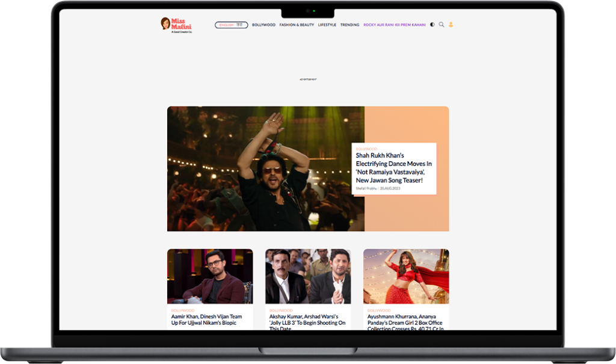The width and height of the screenshot is (616, 364).
Task: Open the Bollywood menu
Action: [x=263, y=25]
